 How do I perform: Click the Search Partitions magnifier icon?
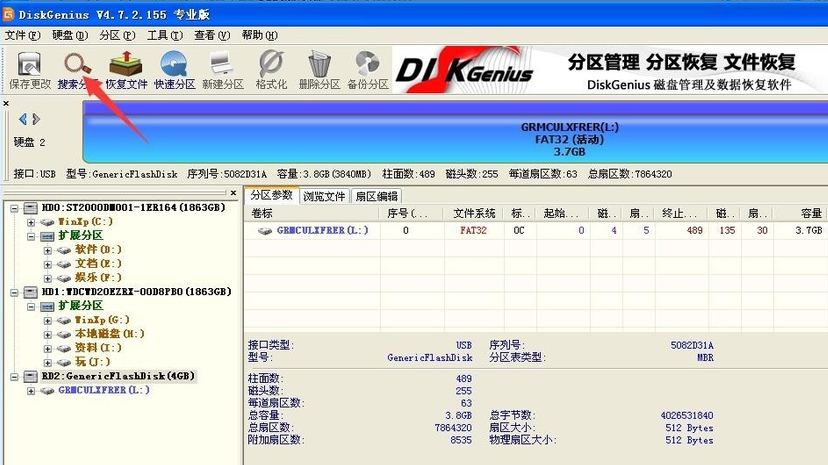(x=77, y=64)
